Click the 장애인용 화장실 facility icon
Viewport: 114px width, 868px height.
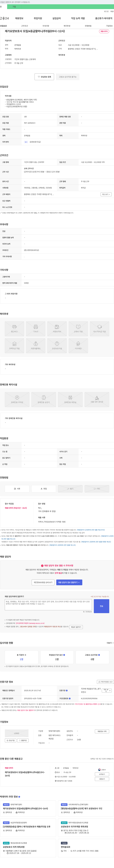(70, 400)
